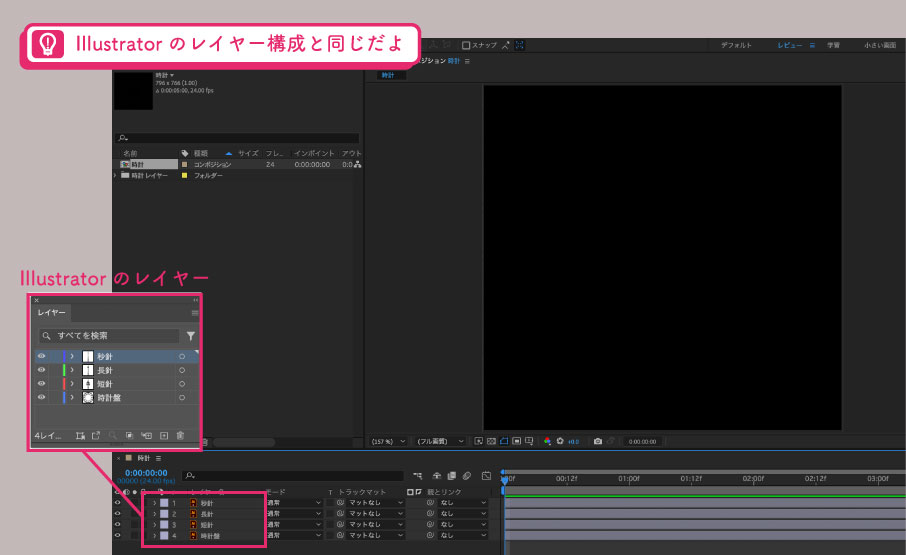Click yellow label swatch of 時計 レイヤー folder

pos(184,176)
